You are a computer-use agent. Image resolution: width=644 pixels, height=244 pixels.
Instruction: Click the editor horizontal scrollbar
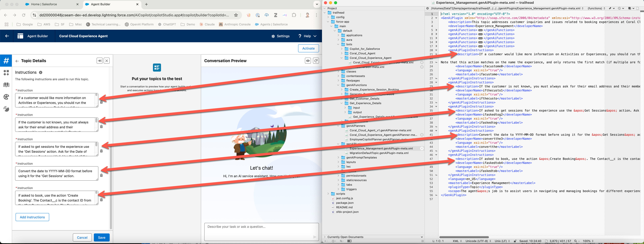pyautogui.click(x=464, y=237)
